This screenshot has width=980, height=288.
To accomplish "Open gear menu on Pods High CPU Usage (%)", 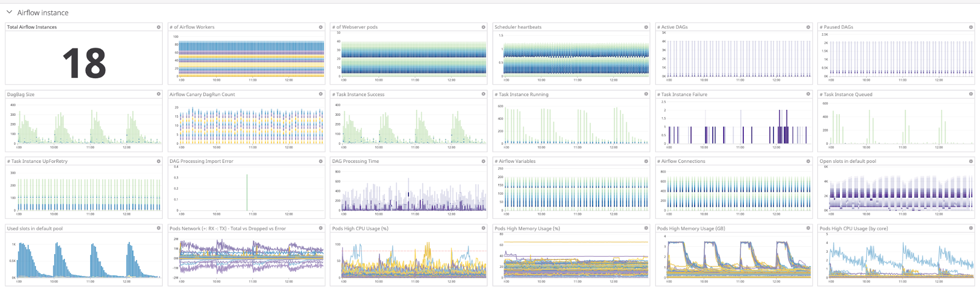I will click(483, 228).
